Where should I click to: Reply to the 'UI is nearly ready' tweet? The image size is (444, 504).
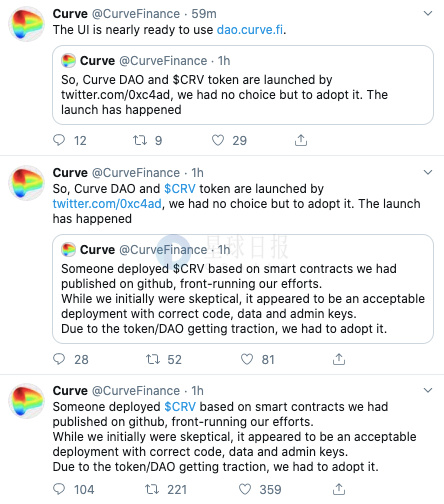point(59,140)
